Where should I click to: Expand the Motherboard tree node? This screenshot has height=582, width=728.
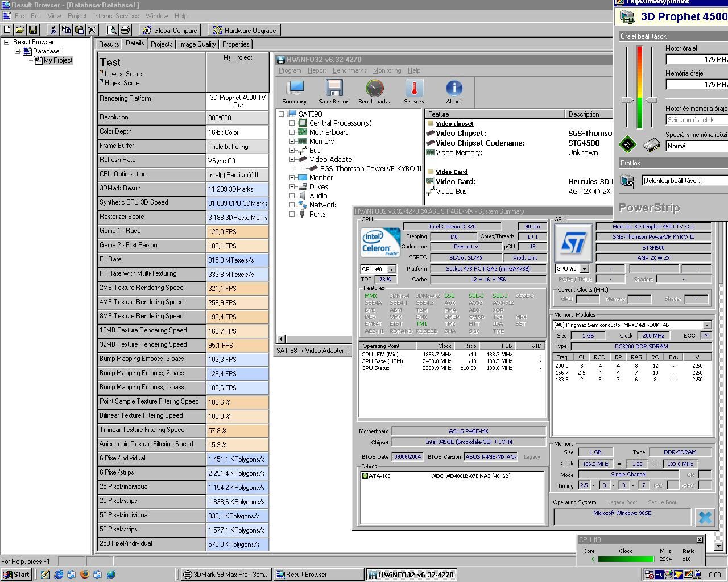coord(292,132)
